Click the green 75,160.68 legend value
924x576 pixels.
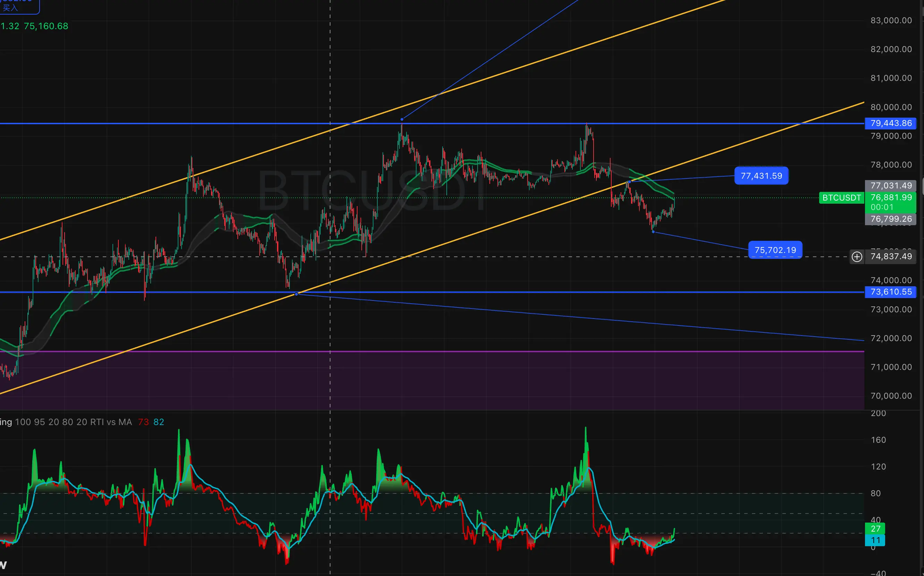(x=46, y=26)
